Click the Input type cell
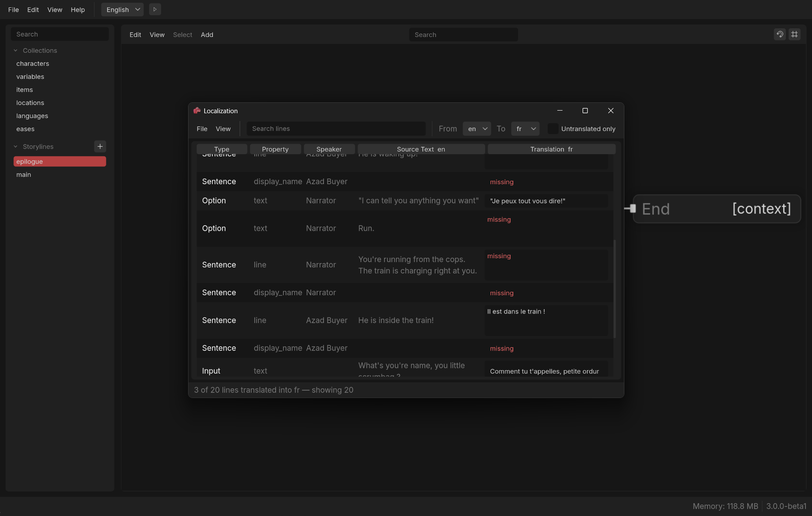The width and height of the screenshot is (812, 516). 211,371
